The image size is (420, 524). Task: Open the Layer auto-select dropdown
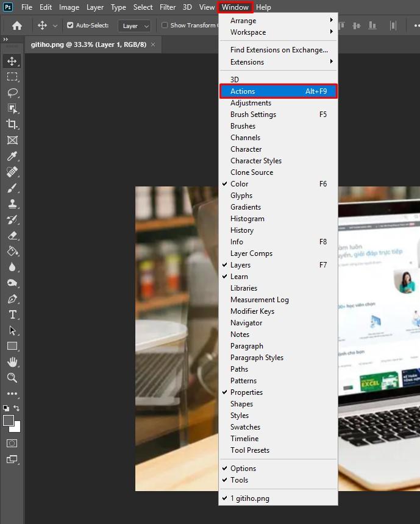134,26
